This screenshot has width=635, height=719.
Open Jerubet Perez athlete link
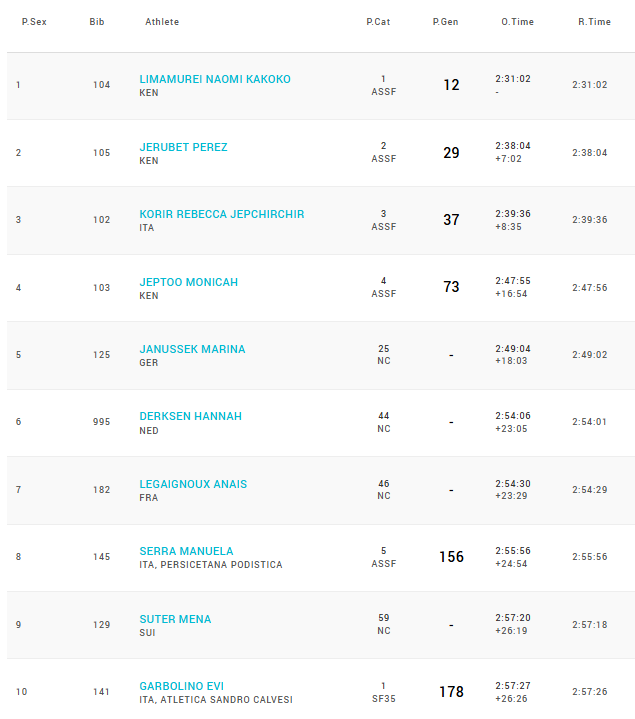click(x=183, y=147)
